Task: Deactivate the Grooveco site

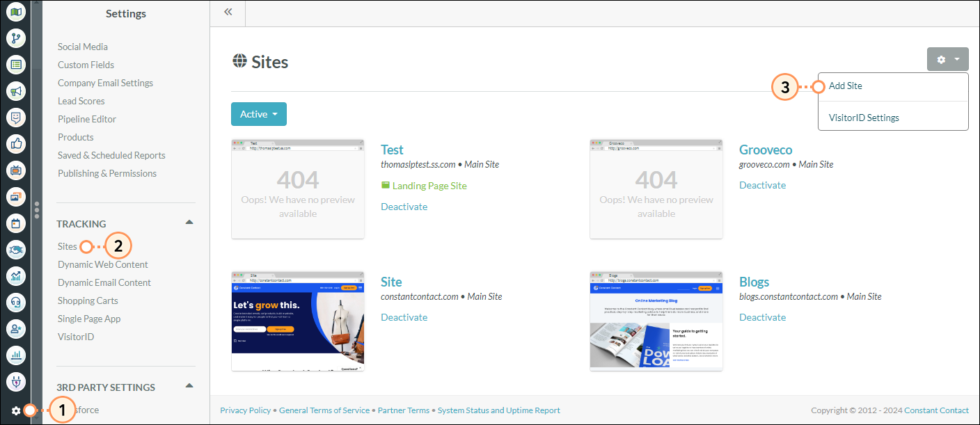Action: [763, 185]
